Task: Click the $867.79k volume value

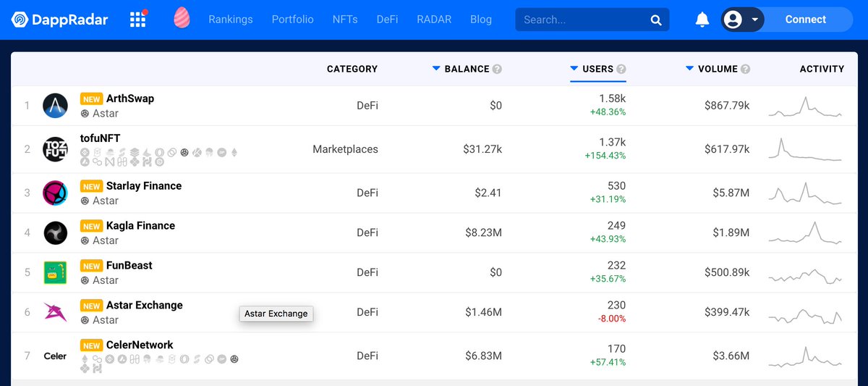Action: click(x=727, y=106)
